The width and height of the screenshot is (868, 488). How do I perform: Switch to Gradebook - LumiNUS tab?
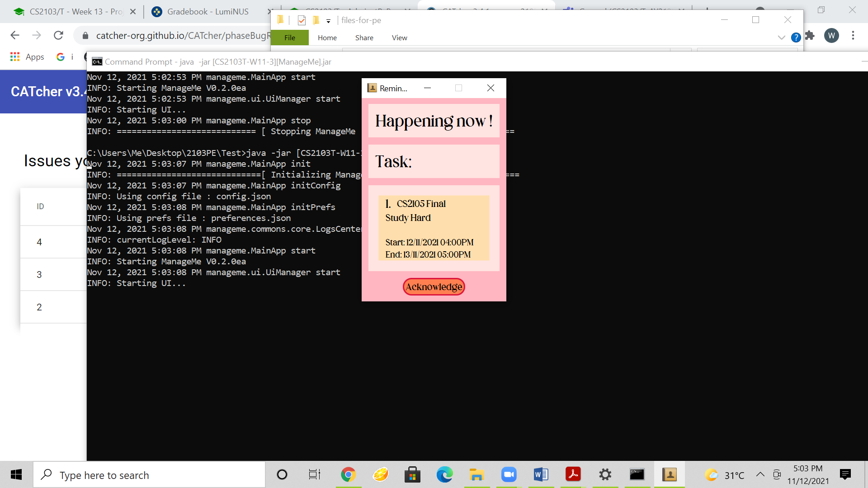(208, 12)
